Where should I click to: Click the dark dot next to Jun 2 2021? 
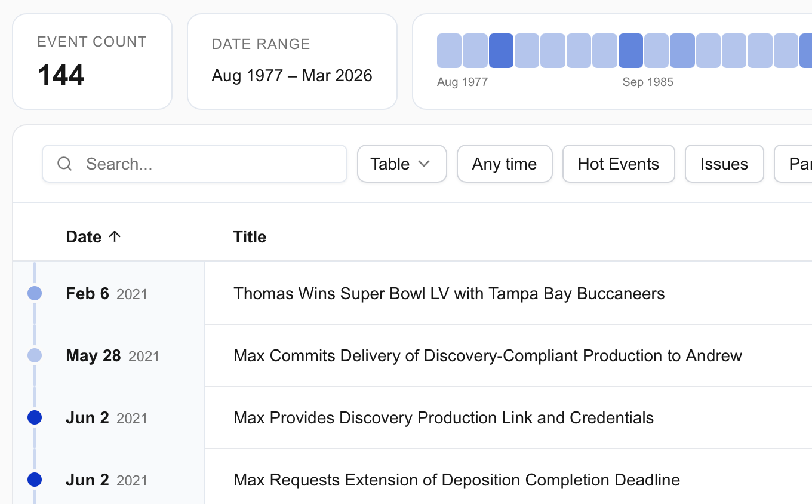point(35,417)
